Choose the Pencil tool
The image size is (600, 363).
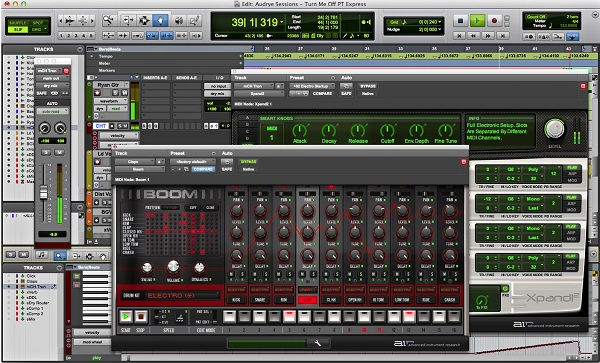pyautogui.click(x=194, y=20)
